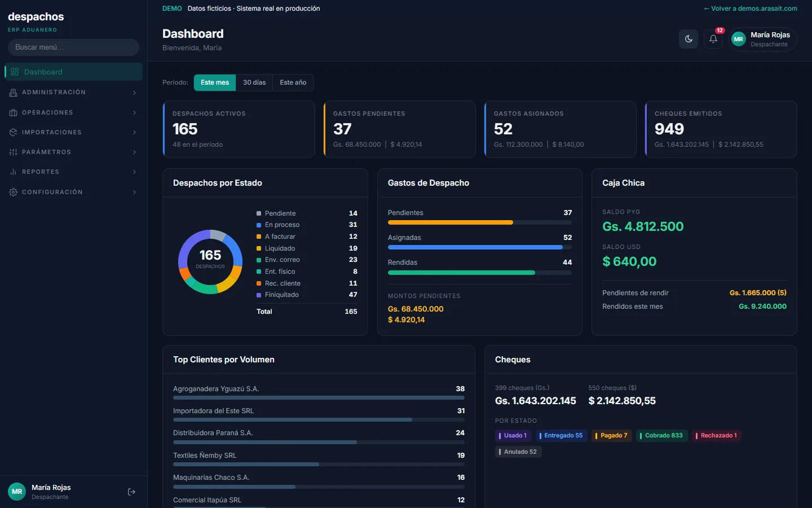Screen dimensions: 812x508
Task: Expand the Operaciones menu chevron
Action: 134,113
